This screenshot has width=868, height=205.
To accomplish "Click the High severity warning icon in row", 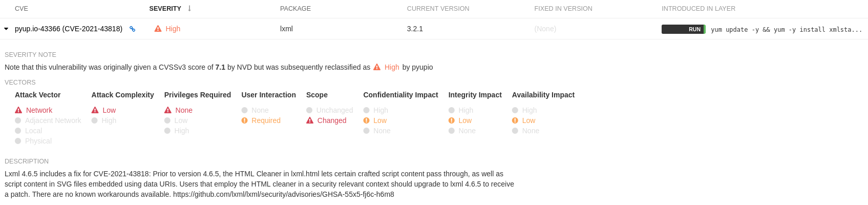I will coord(158,29).
